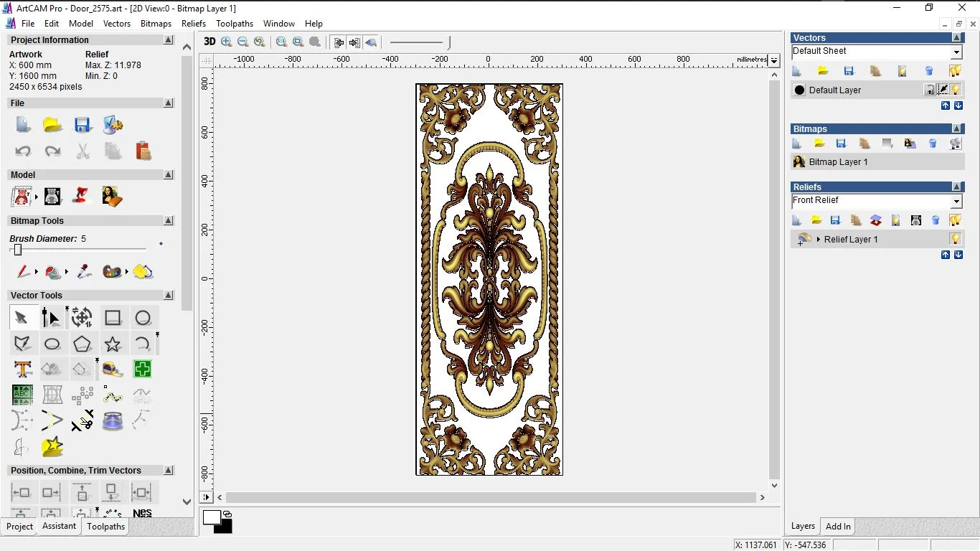This screenshot has height=551, width=980.
Task: Toggle visibility bulb of Relief Layer 1
Action: [956, 239]
